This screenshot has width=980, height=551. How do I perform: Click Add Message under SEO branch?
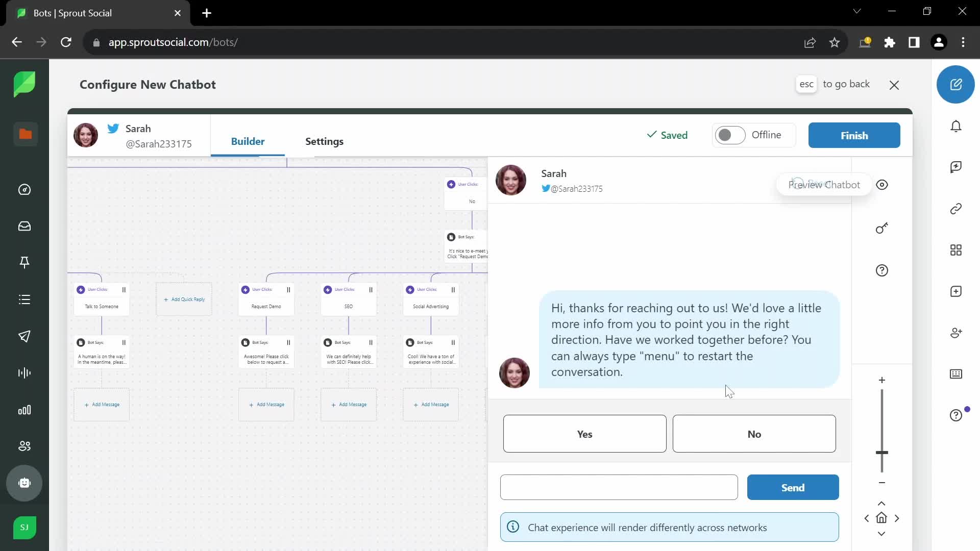coord(349,405)
